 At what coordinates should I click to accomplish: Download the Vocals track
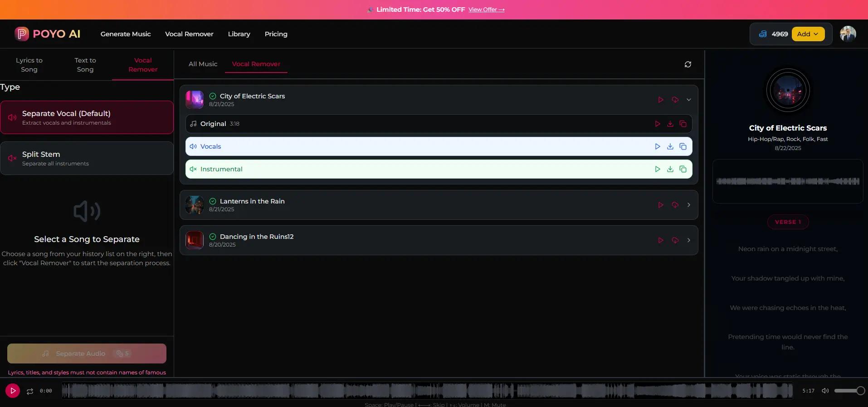[670, 146]
